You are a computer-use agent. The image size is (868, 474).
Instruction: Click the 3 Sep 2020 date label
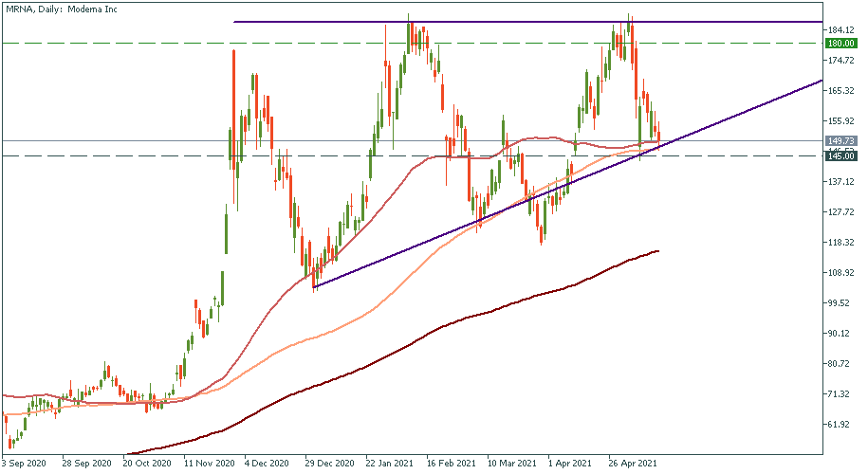23,465
